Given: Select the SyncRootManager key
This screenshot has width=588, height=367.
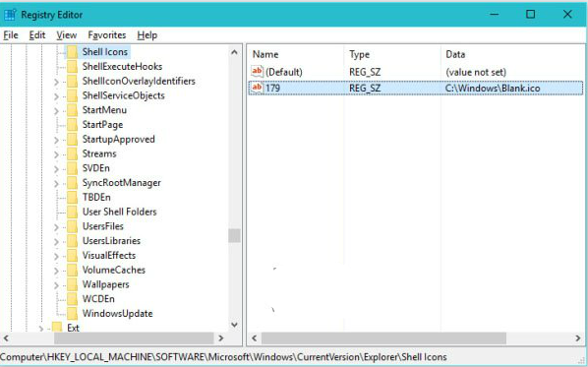Looking at the screenshot, I should 122,183.
